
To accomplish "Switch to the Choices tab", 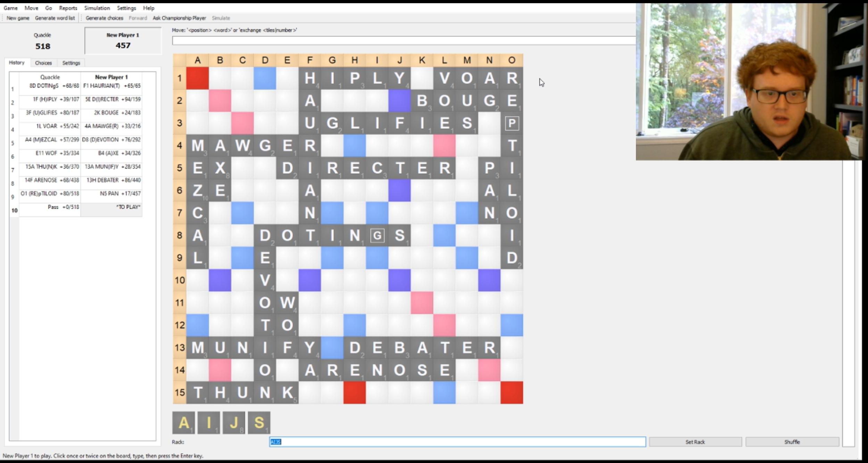I will [43, 63].
